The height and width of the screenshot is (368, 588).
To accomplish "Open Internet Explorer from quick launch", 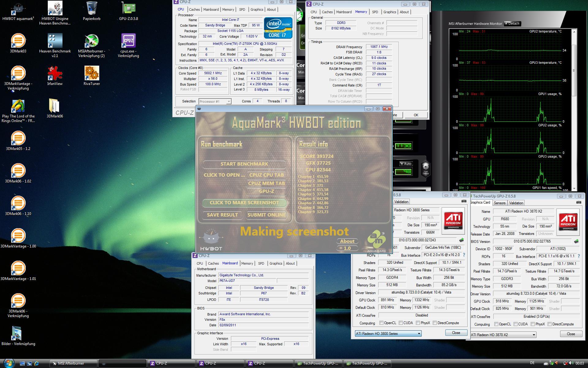I will [36, 363].
